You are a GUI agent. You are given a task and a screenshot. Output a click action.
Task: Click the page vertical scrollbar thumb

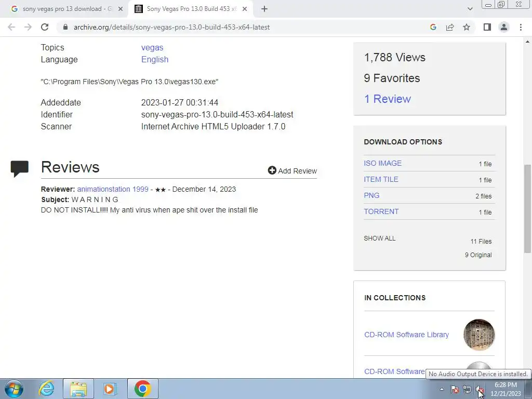point(528,209)
